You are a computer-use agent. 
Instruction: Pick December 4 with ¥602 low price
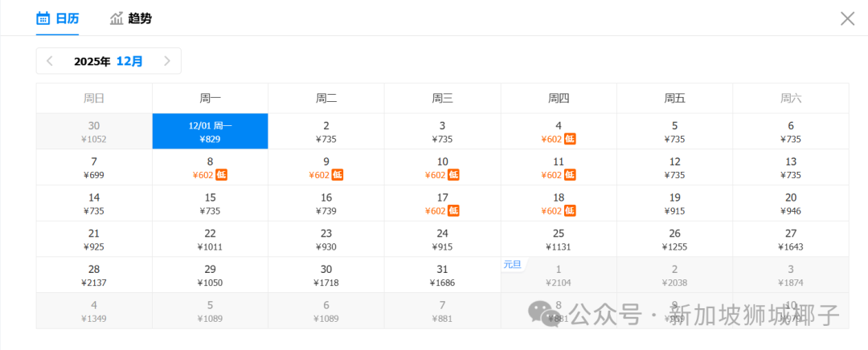coord(559,132)
